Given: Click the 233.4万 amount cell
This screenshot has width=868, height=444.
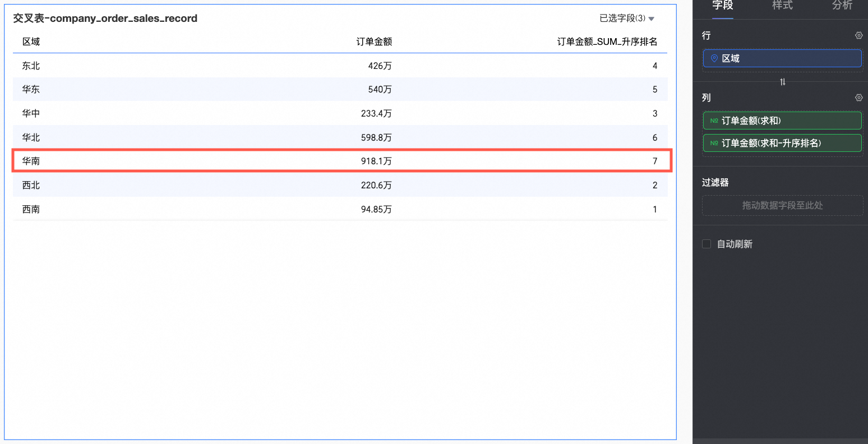Looking at the screenshot, I should click(x=376, y=113).
